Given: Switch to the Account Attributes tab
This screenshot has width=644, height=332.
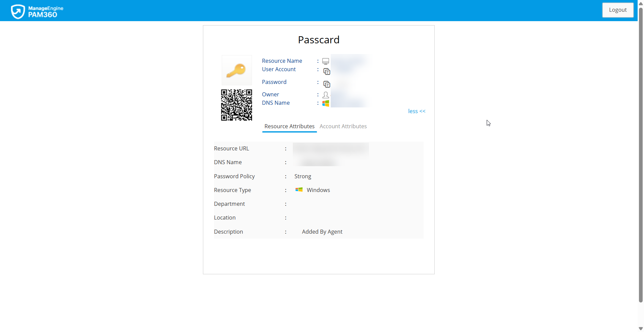Looking at the screenshot, I should pos(343,126).
